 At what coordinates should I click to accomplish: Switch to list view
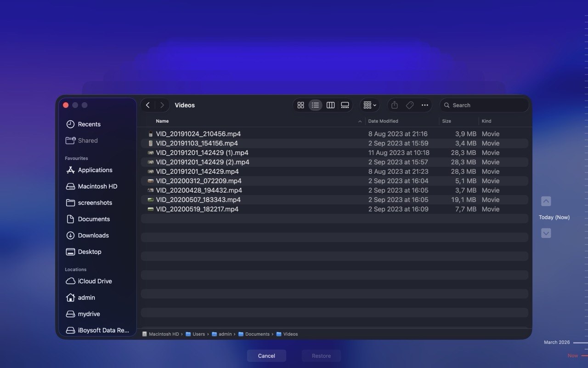coord(315,105)
